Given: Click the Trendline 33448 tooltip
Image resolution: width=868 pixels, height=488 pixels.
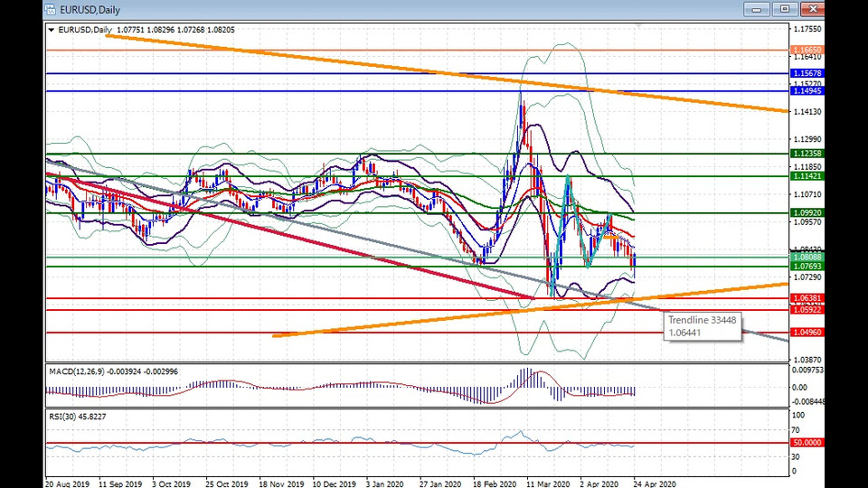Looking at the screenshot, I should (x=702, y=326).
